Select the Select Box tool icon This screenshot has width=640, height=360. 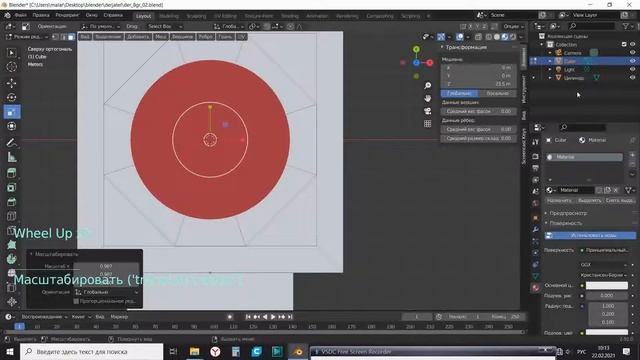(11, 53)
